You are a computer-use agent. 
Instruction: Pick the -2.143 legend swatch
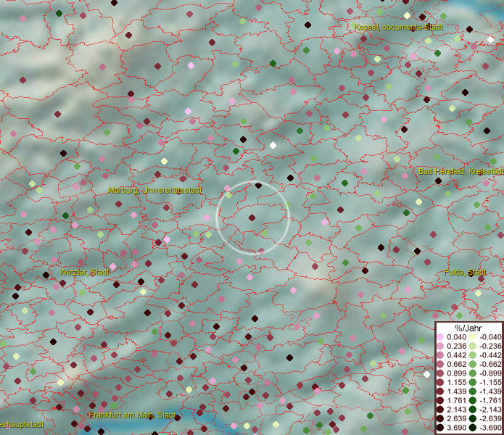point(473,410)
